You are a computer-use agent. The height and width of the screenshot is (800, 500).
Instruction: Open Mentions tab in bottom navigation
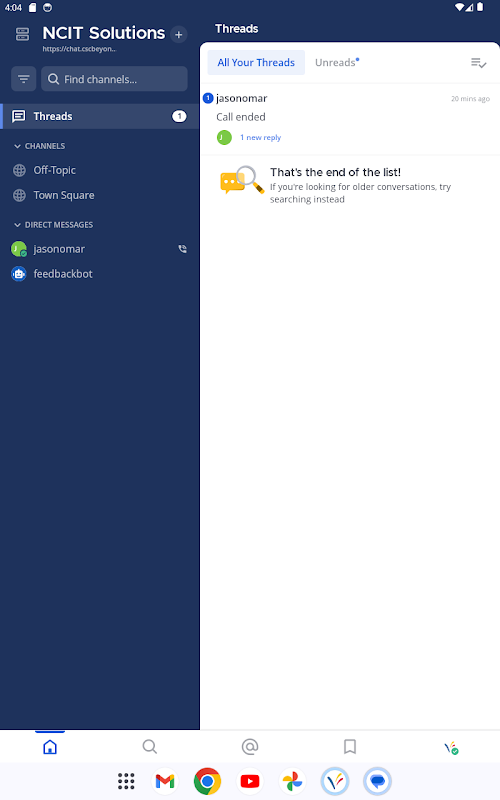(x=250, y=747)
